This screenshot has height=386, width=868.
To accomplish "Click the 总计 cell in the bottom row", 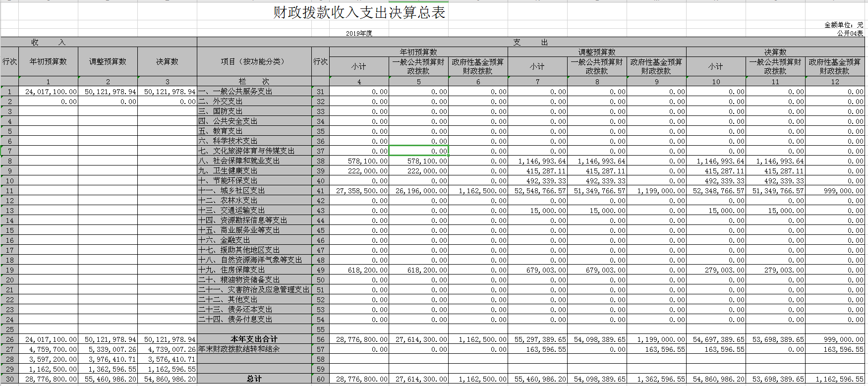I will click(254, 379).
